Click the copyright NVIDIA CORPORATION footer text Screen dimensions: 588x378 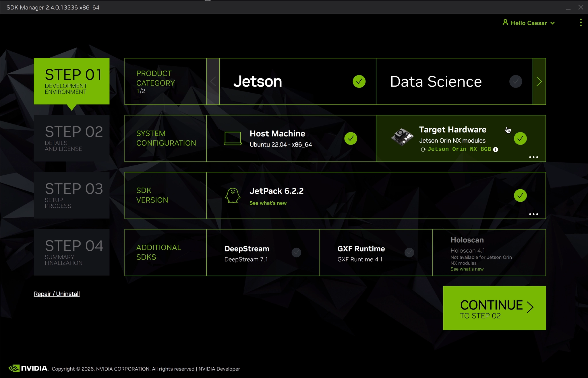coord(123,369)
